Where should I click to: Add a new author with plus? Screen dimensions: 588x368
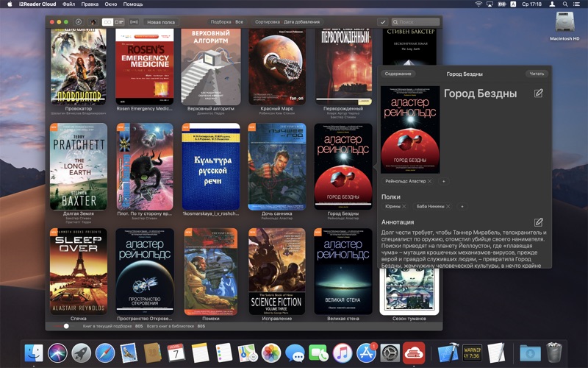pos(444,181)
